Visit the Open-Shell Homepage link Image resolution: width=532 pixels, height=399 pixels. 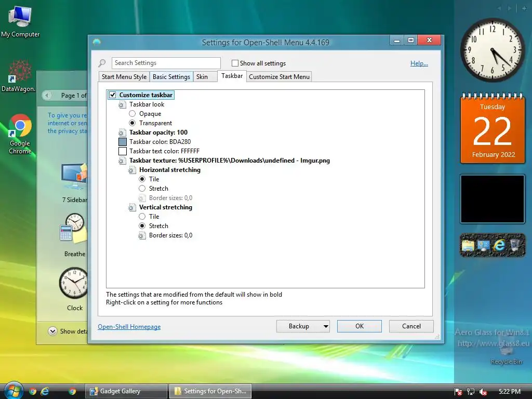(129, 327)
